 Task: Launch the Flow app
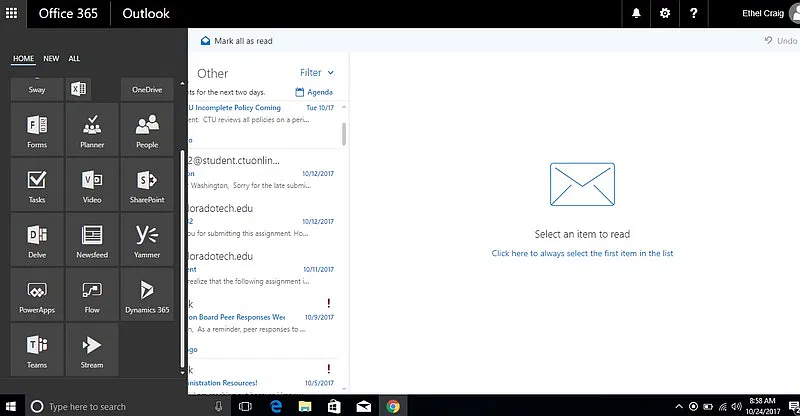click(92, 295)
